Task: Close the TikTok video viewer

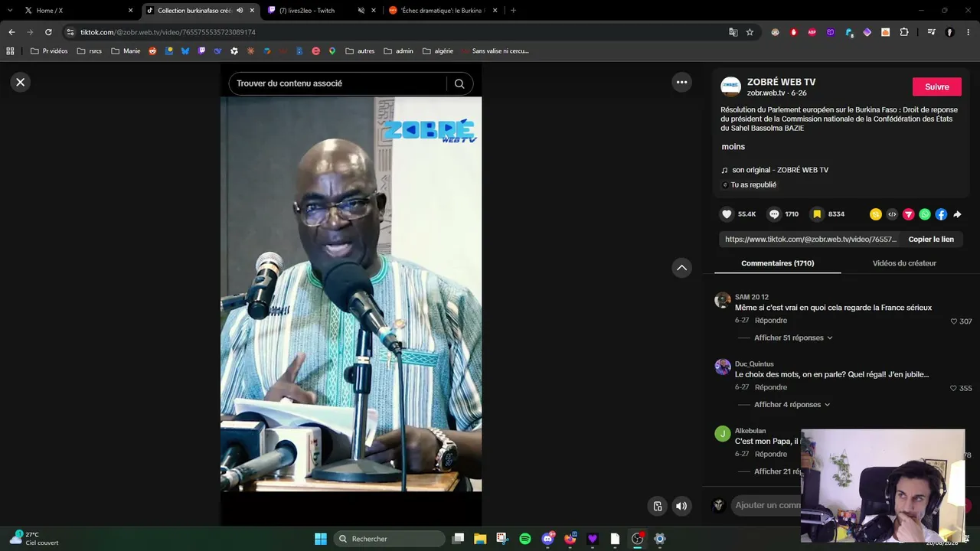Action: tap(21, 82)
